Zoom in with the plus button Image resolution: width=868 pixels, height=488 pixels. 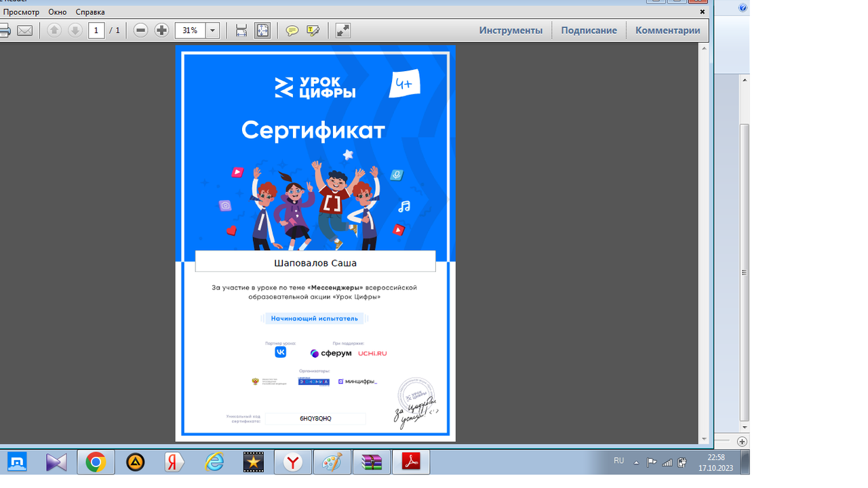tap(161, 30)
